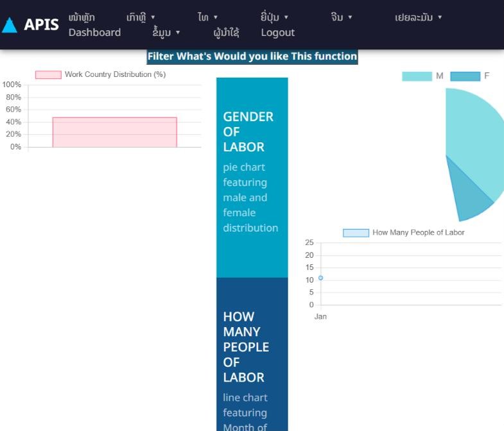
Task: Click the Logout link
Action: (x=278, y=33)
